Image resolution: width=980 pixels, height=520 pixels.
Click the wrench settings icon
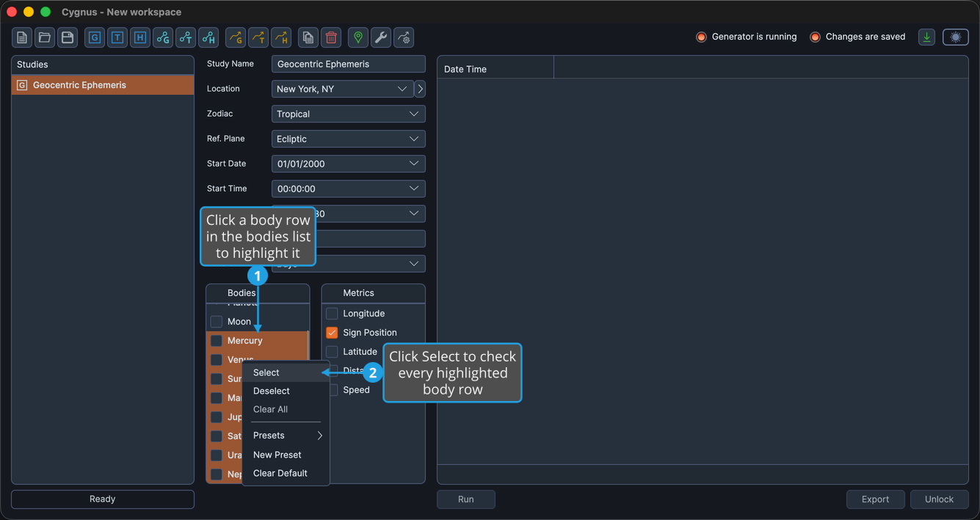point(381,37)
